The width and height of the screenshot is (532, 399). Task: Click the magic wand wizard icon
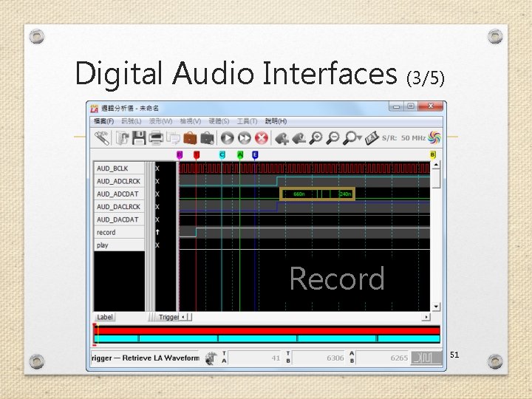[x=102, y=138]
